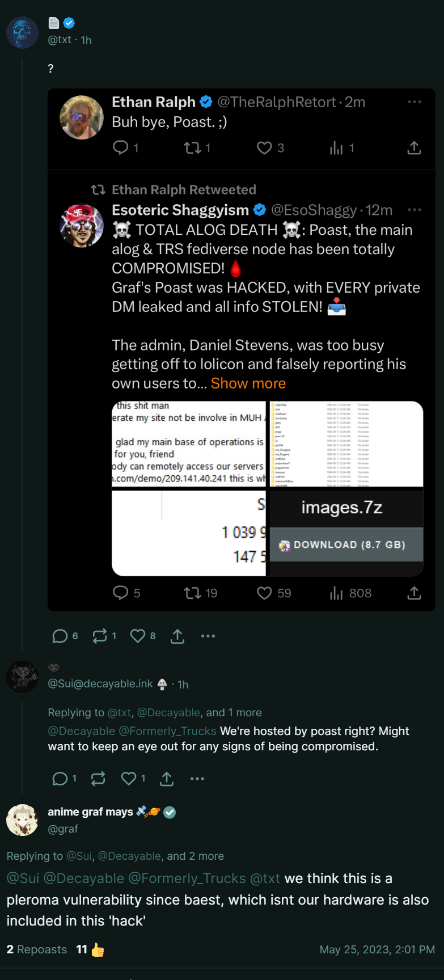Open more options on Sui reply
Viewport: 444px width, 980px height.
click(197, 779)
